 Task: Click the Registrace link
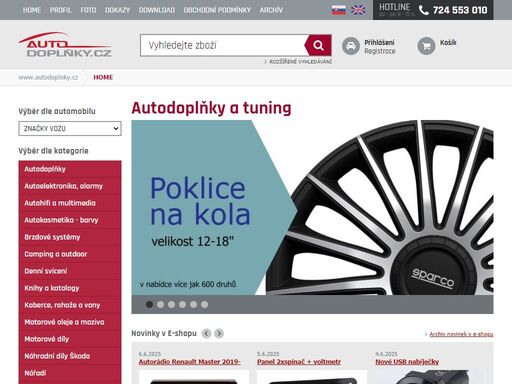point(380,51)
